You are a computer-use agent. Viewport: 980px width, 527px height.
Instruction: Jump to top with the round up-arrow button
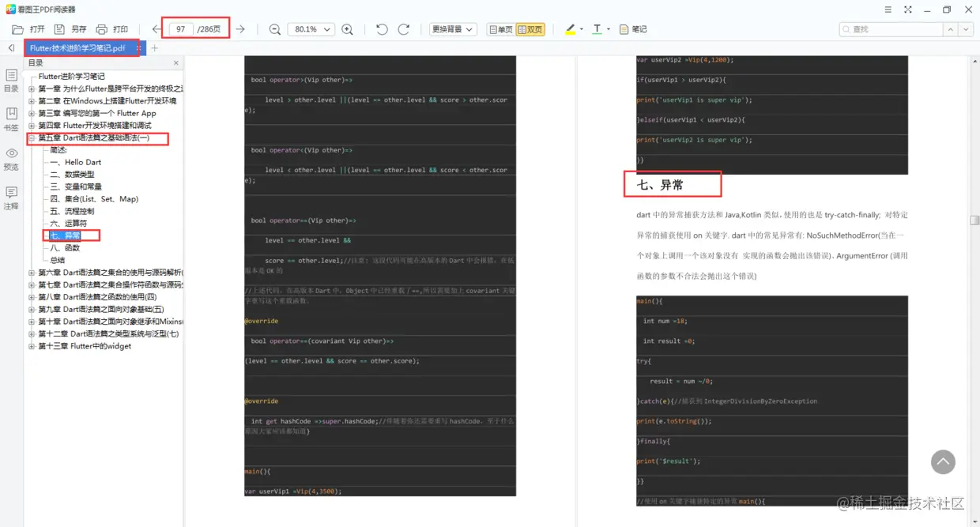(943, 462)
